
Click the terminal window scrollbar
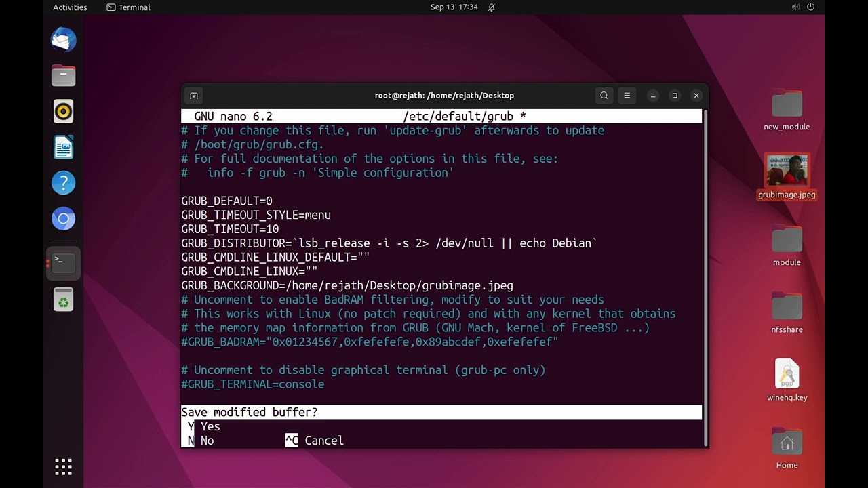pyautogui.click(x=705, y=277)
